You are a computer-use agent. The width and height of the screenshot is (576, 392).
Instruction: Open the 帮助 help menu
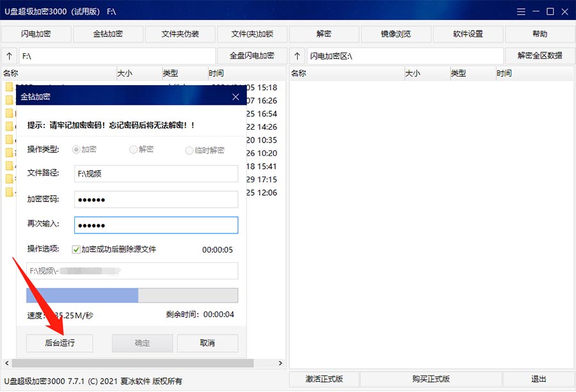pyautogui.click(x=540, y=34)
